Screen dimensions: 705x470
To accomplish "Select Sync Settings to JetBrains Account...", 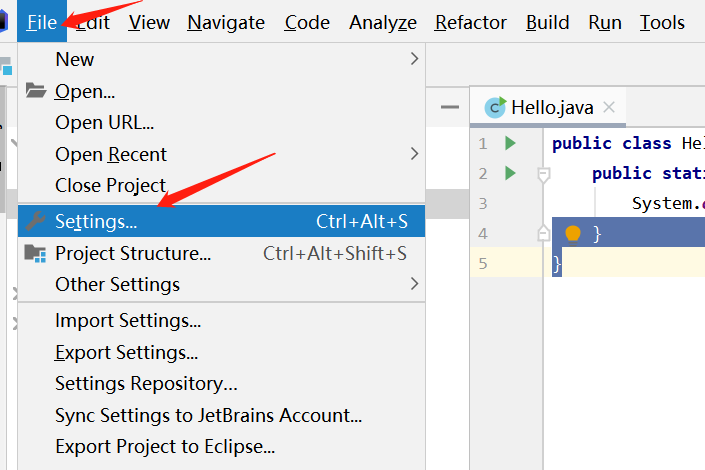I will tap(221, 415).
